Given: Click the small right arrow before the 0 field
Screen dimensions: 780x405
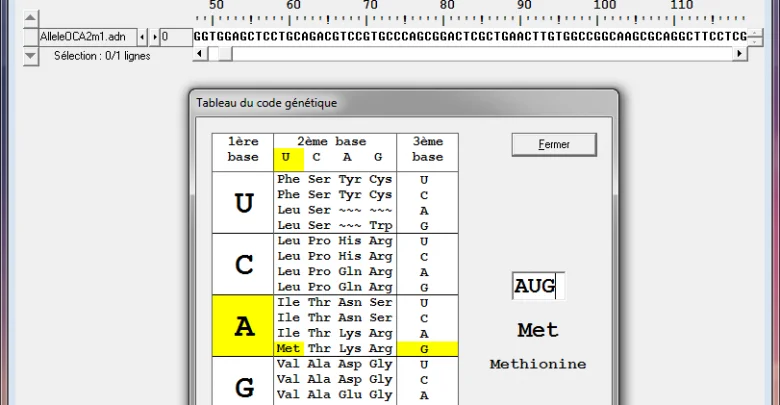Looking at the screenshot, I should tap(154, 37).
